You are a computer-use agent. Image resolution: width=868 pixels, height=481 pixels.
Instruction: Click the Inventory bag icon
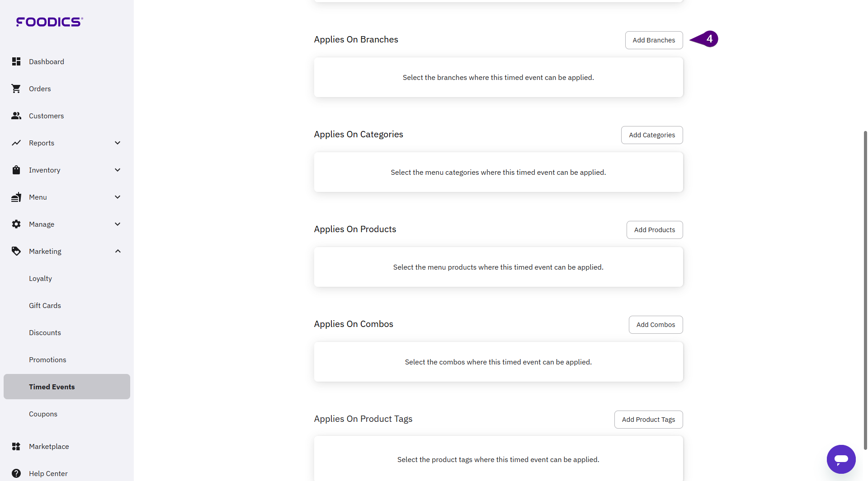[x=16, y=170]
